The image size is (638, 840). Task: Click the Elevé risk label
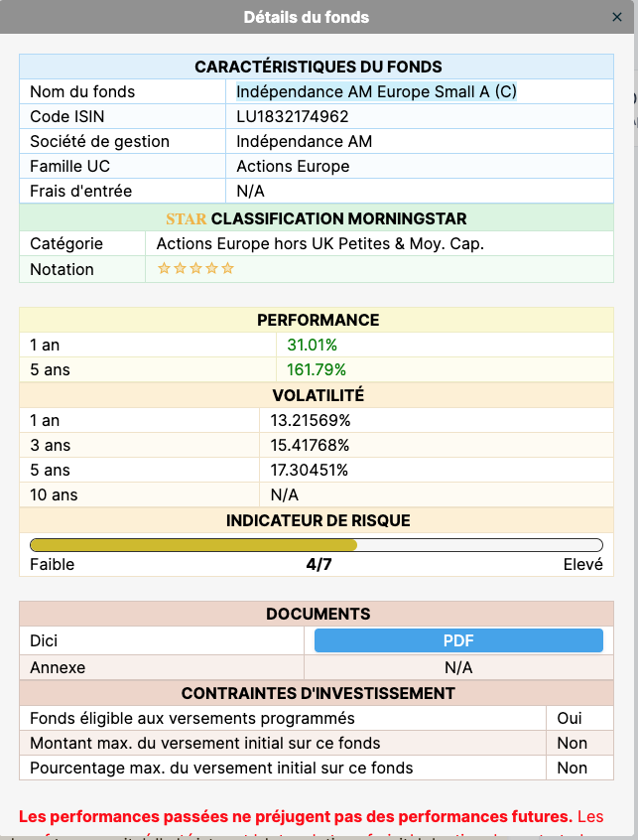[x=582, y=564]
